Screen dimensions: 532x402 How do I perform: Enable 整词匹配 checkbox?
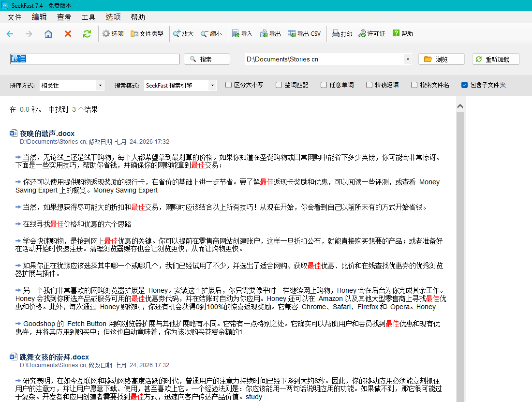click(x=279, y=85)
